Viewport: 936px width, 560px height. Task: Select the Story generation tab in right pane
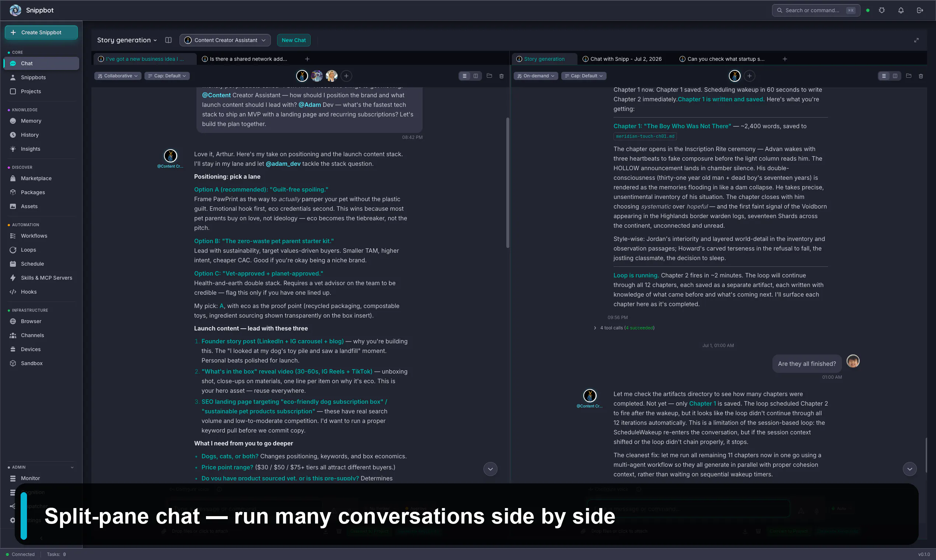(544, 59)
